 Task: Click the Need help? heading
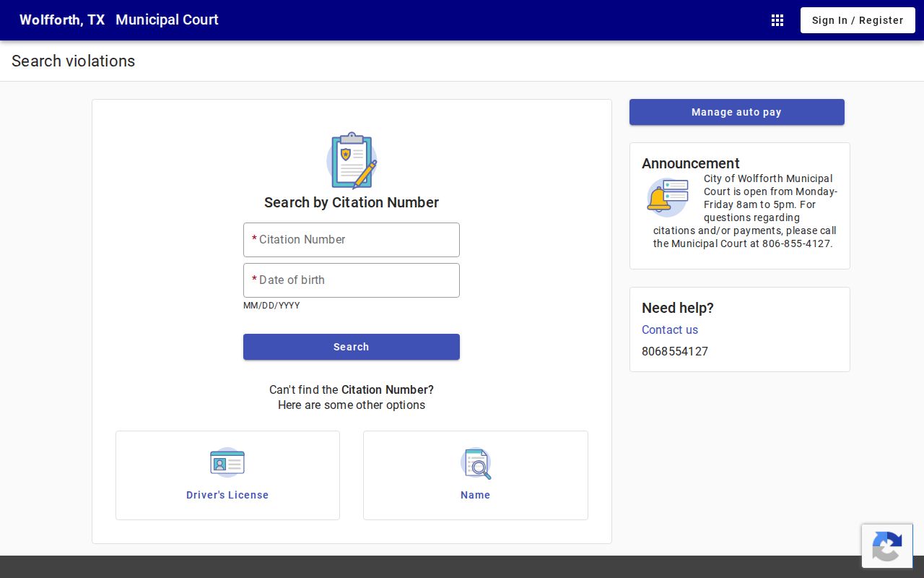click(x=678, y=308)
